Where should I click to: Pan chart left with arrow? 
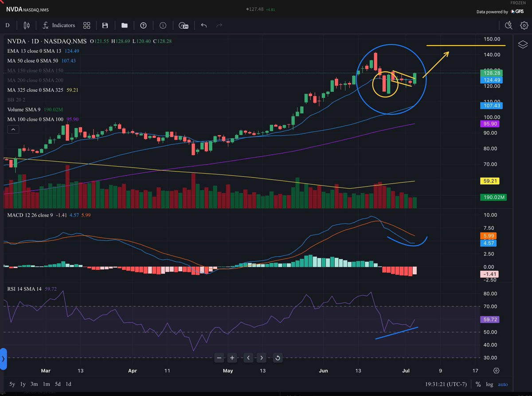pyautogui.click(x=249, y=357)
